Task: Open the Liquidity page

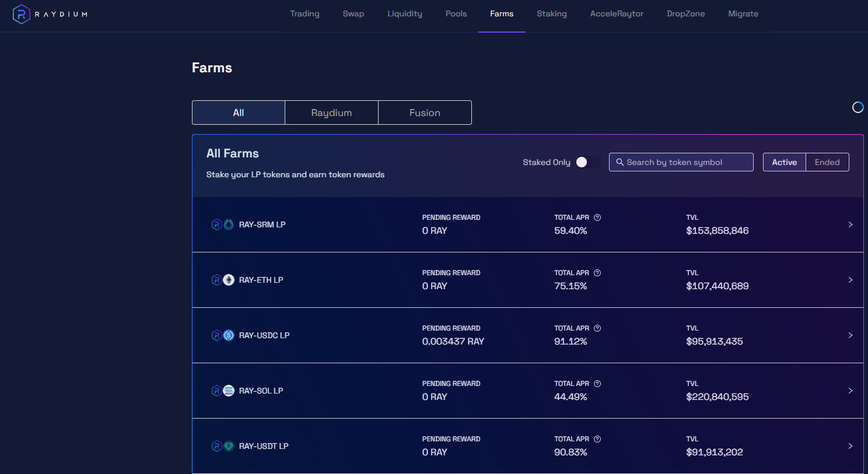Action: pos(405,14)
